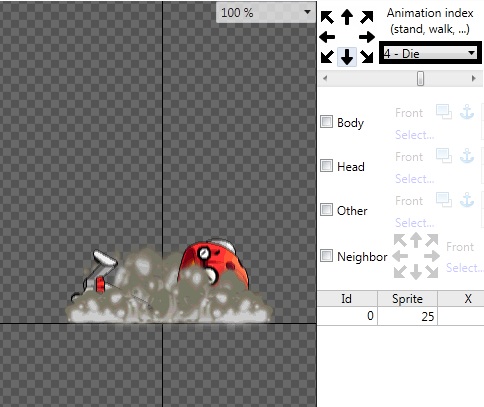Select the up direction arrow
Image resolution: width=484 pixels, height=407 pixels.
[347, 17]
